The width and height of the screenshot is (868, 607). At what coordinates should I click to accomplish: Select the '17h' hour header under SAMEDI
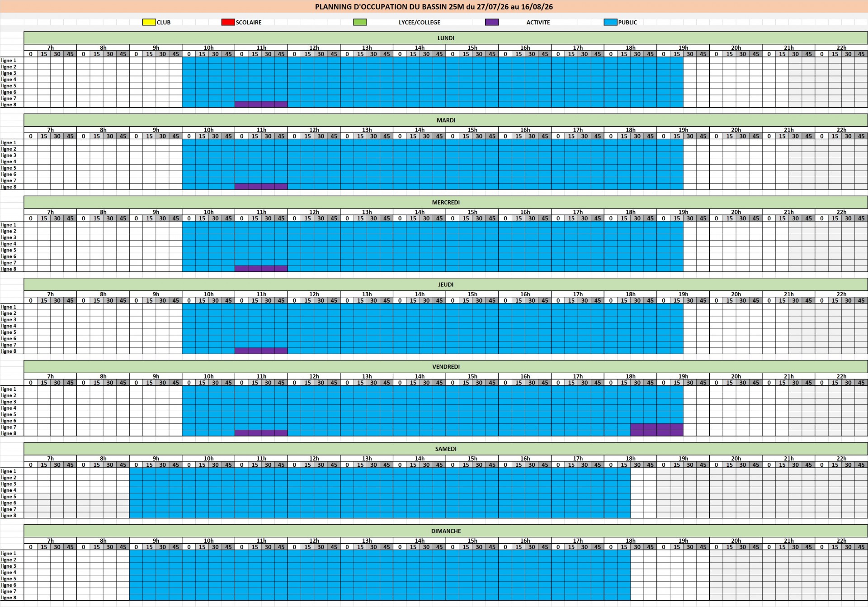coord(578,458)
